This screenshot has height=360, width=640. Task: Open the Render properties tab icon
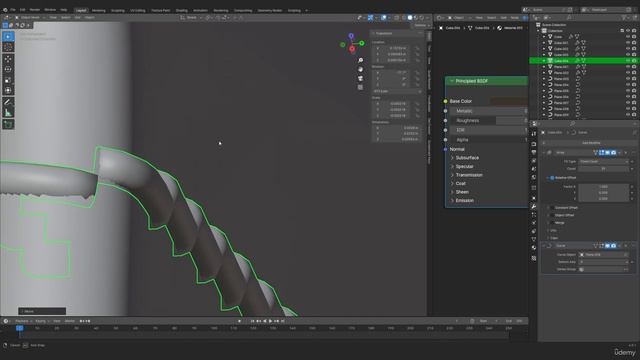(534, 144)
